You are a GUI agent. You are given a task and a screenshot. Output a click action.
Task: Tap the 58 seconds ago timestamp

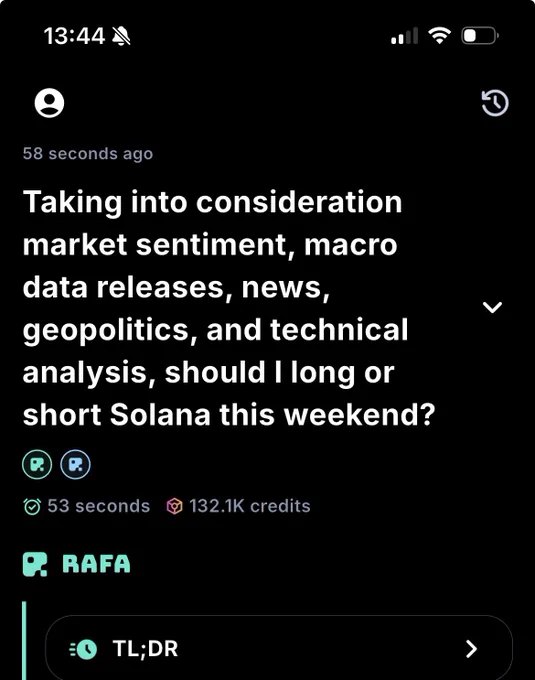click(88, 154)
